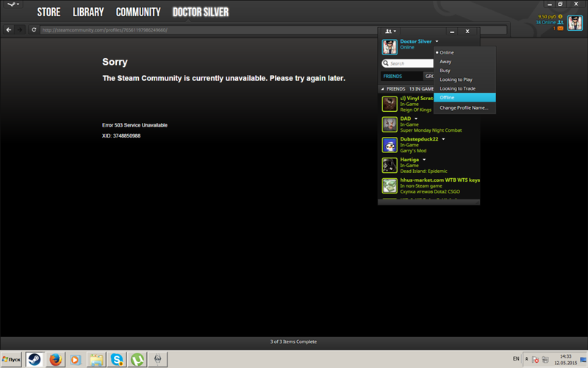
Task: Expand the dropdown arrow next to Dubstepduck22
Action: click(x=443, y=139)
